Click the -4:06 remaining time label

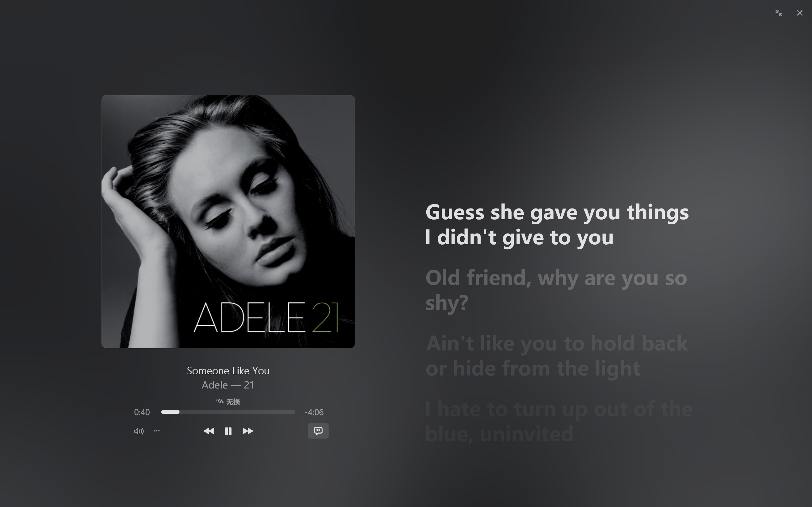click(314, 412)
